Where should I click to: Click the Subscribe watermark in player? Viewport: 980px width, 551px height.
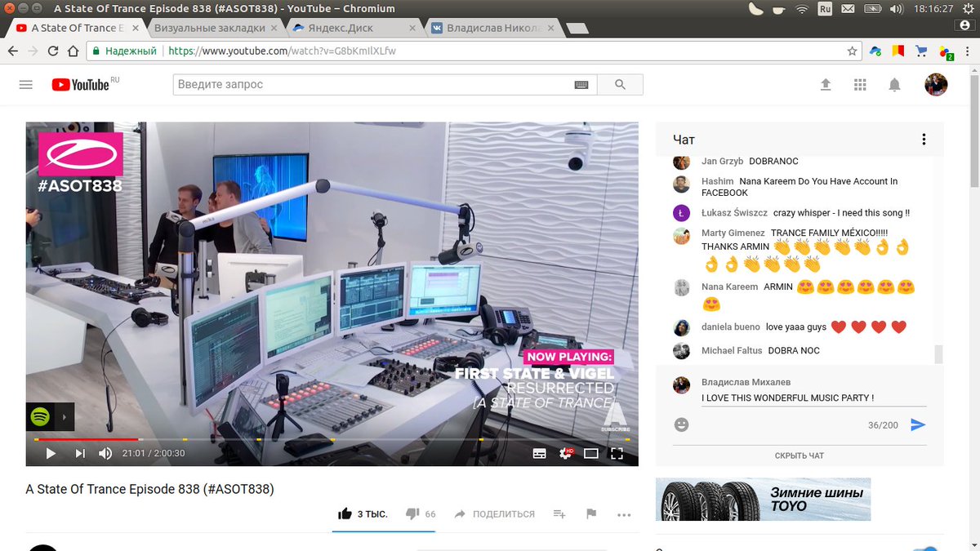coord(617,416)
